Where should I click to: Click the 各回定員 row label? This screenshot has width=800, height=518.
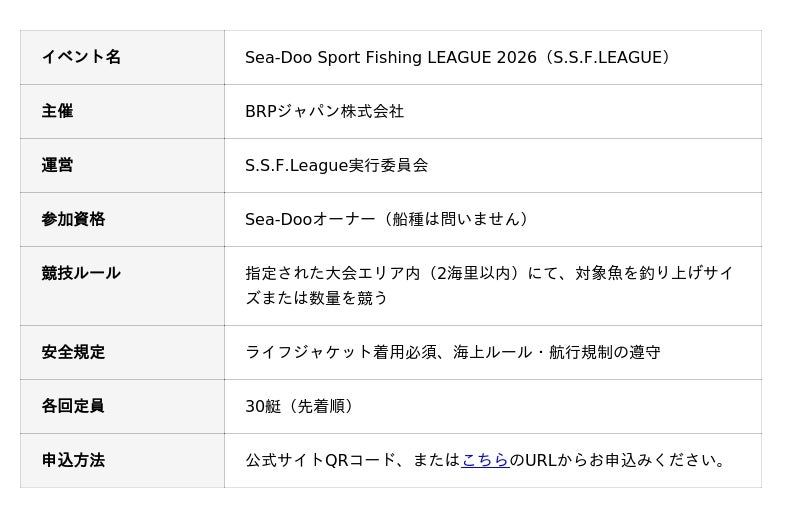73,406
